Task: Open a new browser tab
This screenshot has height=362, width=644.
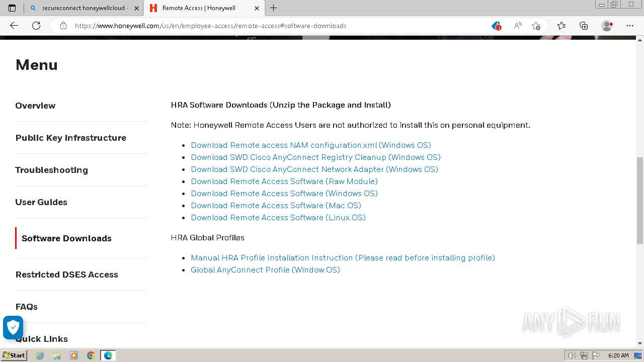Action: (273, 8)
